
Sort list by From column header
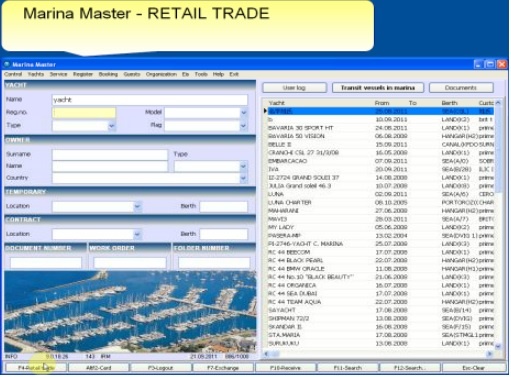382,103
